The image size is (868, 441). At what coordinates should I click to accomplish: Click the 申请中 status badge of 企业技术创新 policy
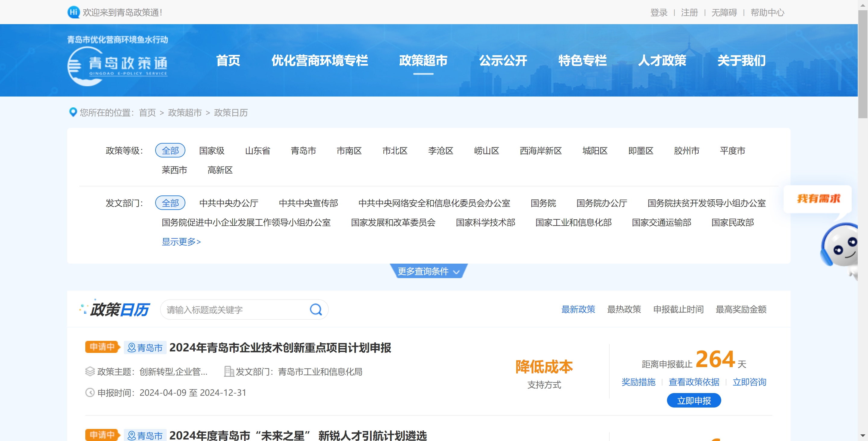pyautogui.click(x=103, y=347)
